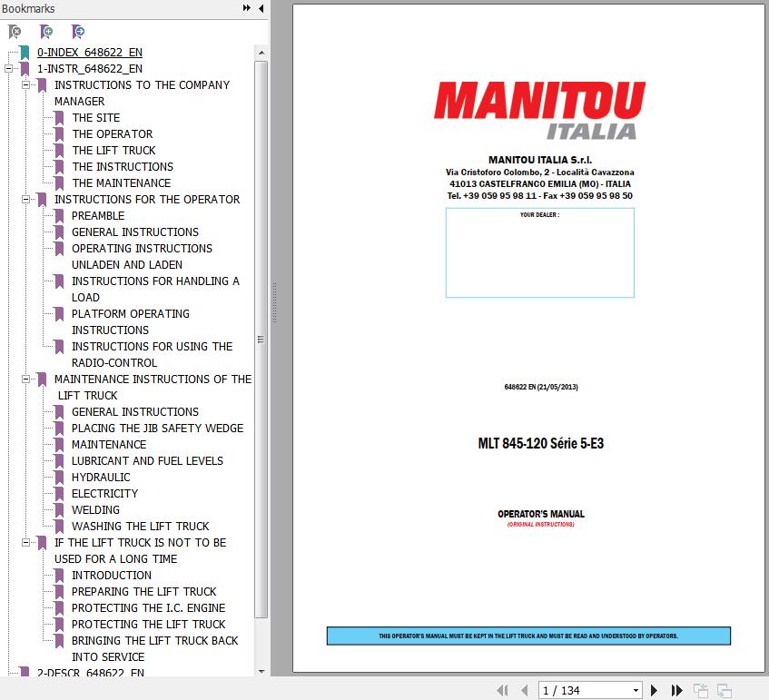Viewport: 769px width, 700px height.
Task: Collapse IF THE LIFT TRUCK IS NOT TO BE USED node
Action: pyautogui.click(x=26, y=543)
